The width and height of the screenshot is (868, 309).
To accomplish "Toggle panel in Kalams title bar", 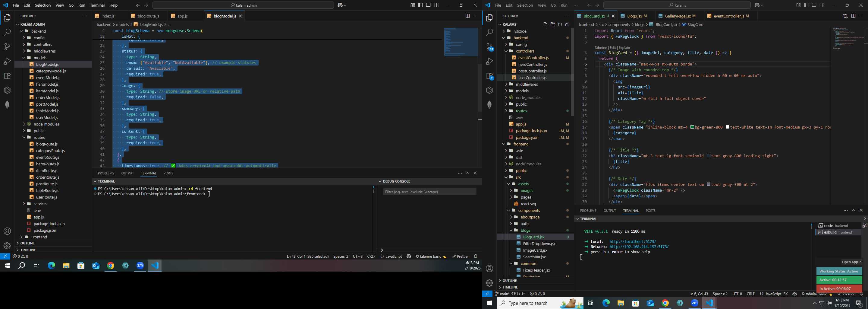I will (814, 5).
